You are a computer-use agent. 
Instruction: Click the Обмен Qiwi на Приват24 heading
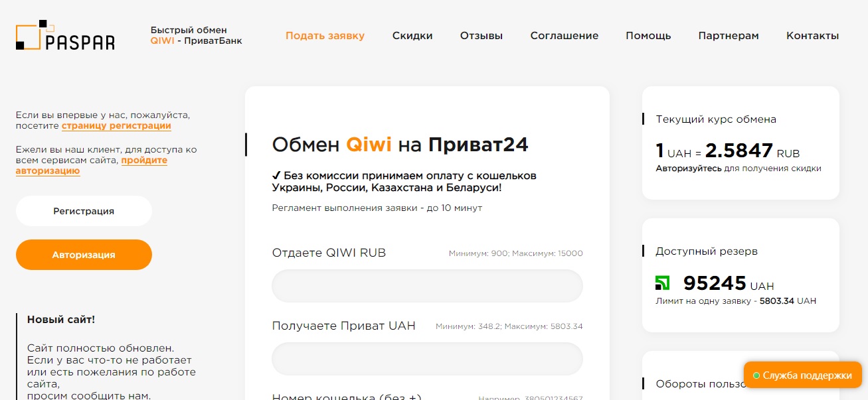point(400,145)
